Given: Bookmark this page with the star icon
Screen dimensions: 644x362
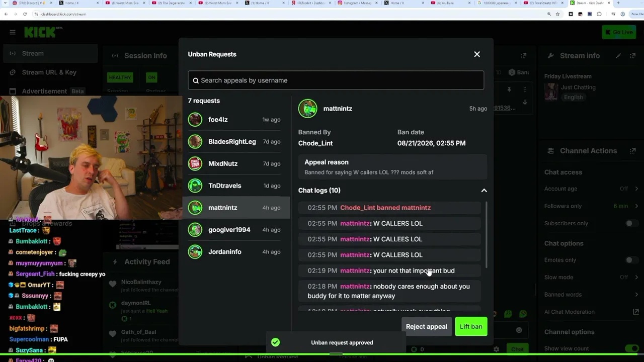Looking at the screenshot, I should [557, 14].
